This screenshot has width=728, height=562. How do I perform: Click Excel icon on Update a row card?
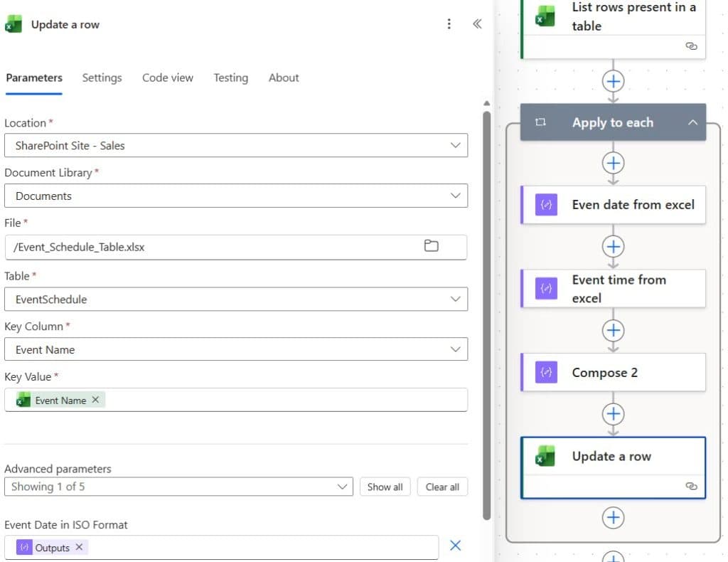click(x=545, y=456)
